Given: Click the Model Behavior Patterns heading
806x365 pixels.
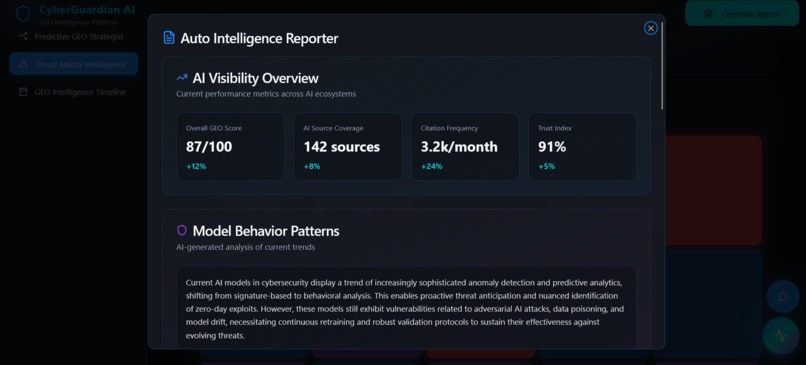Looking at the screenshot, I should point(266,231).
